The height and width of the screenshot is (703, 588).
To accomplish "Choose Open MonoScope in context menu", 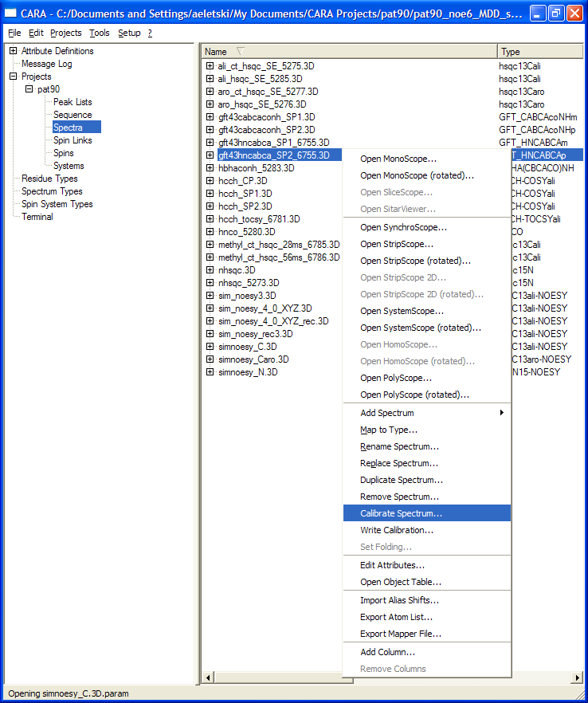I will [398, 159].
